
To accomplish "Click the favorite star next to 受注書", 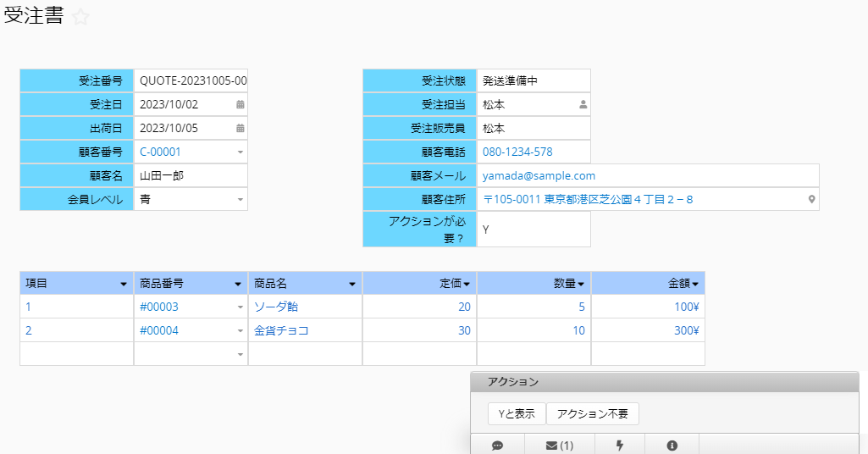I will coord(80,18).
